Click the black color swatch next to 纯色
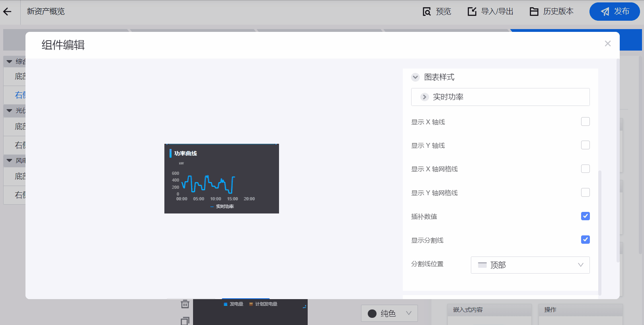Image resolution: width=644 pixels, height=325 pixels. click(372, 313)
